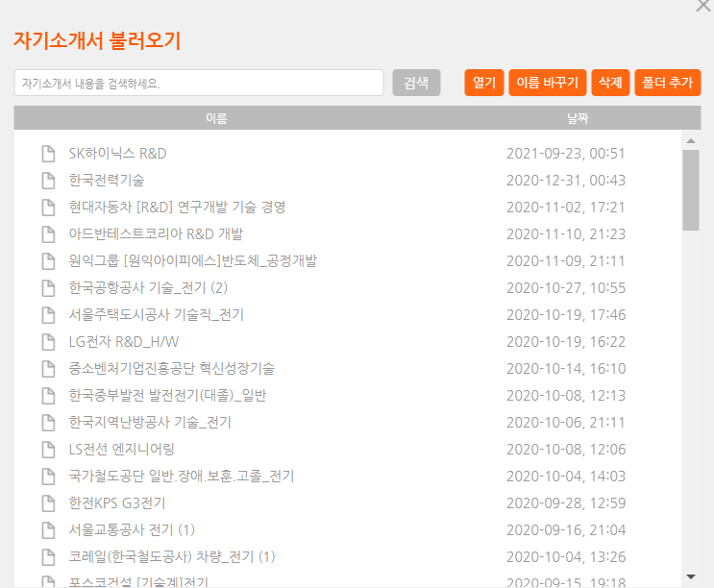This screenshot has height=588, width=714.
Task: Click the 자기소개서 불러오기 dialog title
Action: coord(97,40)
